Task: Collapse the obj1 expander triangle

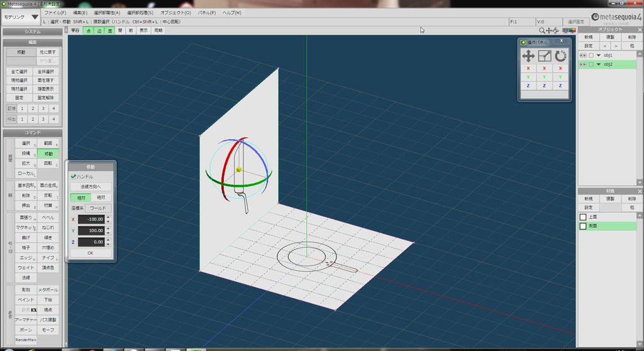Action: tap(599, 55)
